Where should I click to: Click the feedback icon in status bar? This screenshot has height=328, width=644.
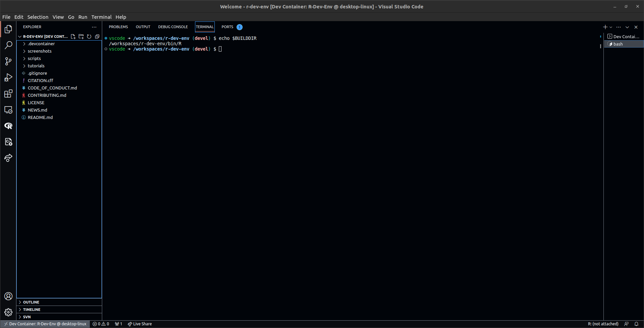click(626, 324)
